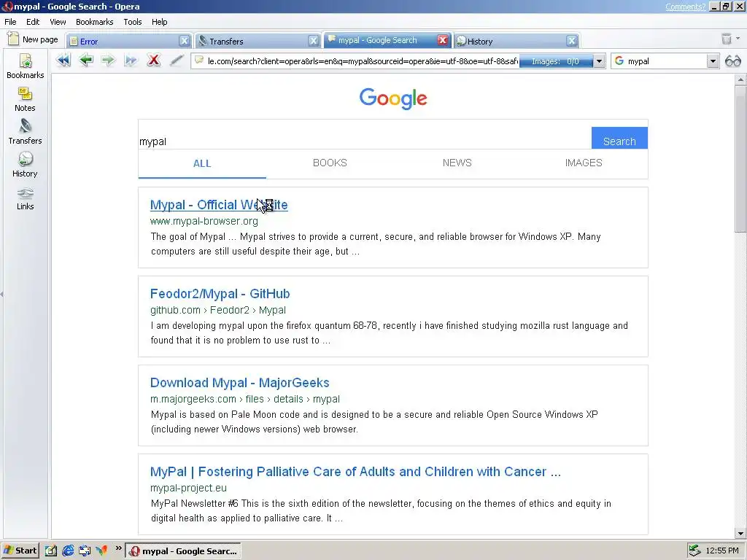Open Download Mypal - MajorGeeks result
747x560 pixels.
pos(239,383)
